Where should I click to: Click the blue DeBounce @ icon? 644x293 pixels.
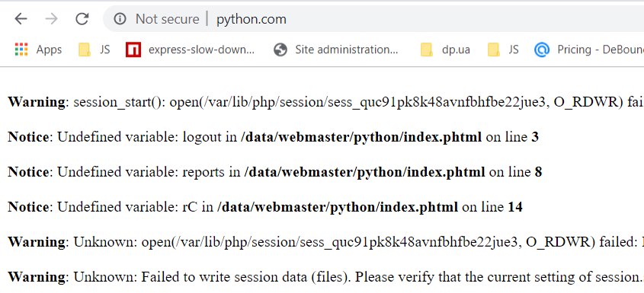point(542,49)
